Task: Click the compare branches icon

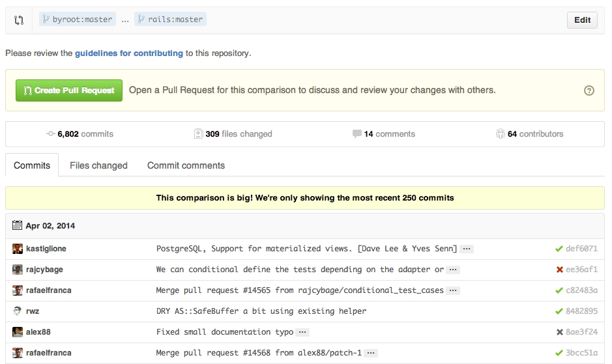Action: point(19,20)
